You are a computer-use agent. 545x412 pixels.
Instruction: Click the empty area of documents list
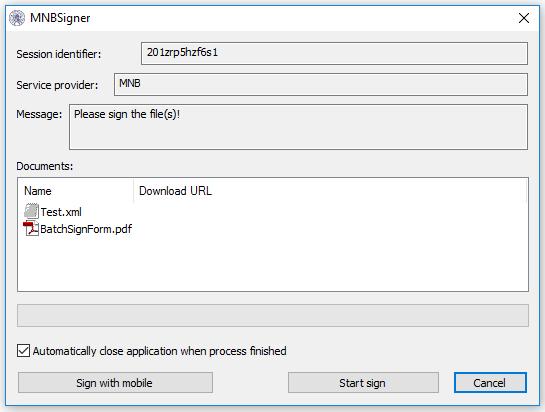click(x=273, y=264)
